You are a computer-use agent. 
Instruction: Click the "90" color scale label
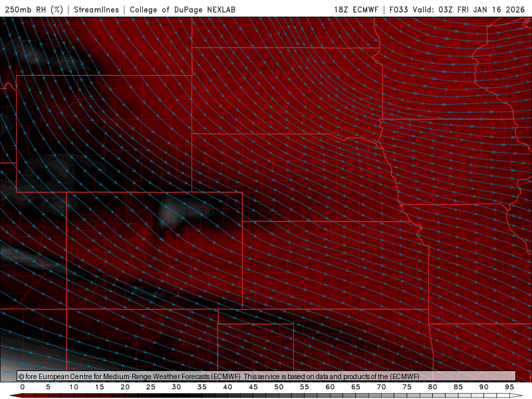(484, 387)
